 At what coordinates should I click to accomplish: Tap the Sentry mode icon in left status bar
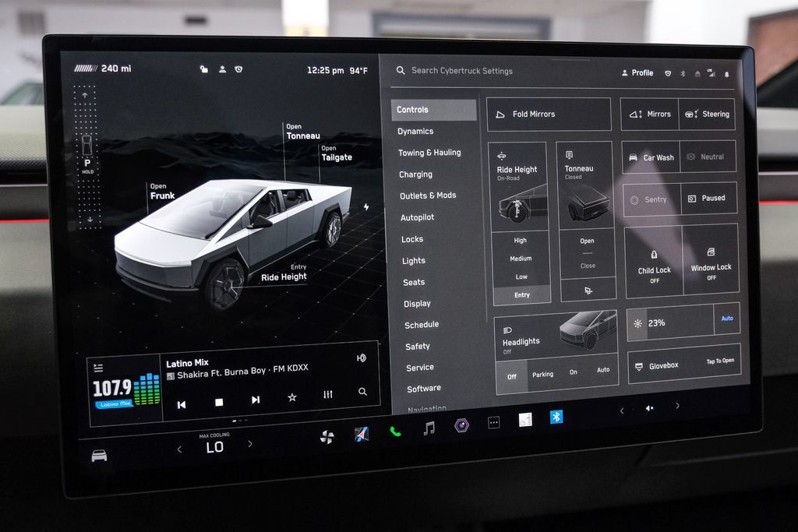click(x=238, y=69)
